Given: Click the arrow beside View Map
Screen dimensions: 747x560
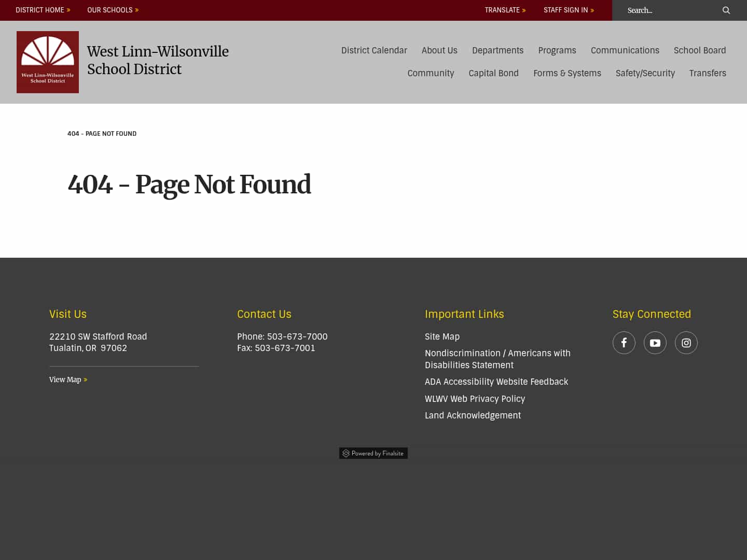Looking at the screenshot, I should point(85,380).
